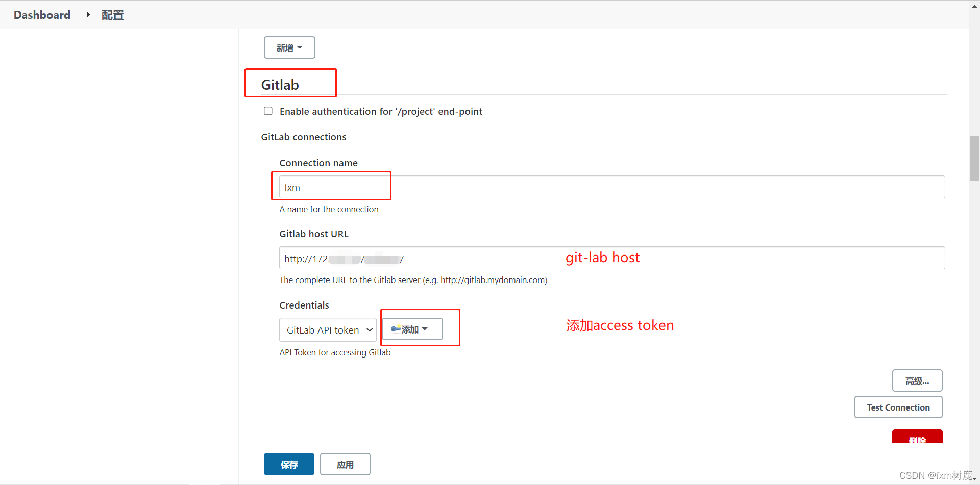This screenshot has height=485, width=980.
Task: Click the Gitlab host URL field
Action: coord(612,258)
